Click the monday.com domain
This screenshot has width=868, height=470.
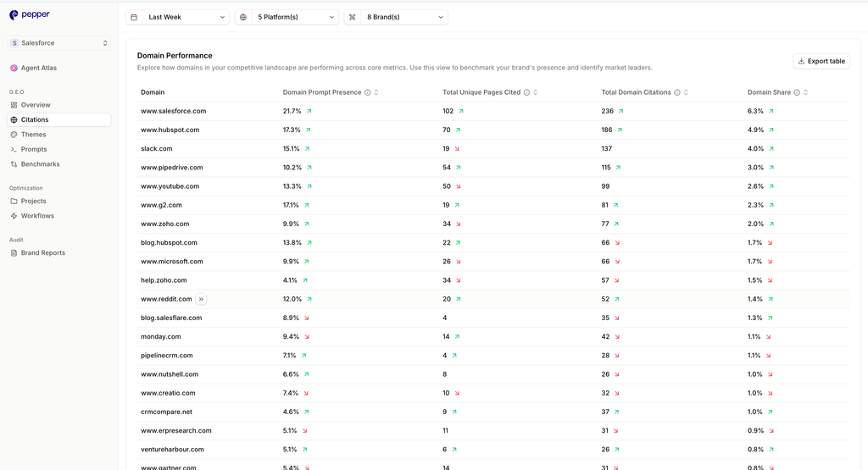[x=160, y=337]
